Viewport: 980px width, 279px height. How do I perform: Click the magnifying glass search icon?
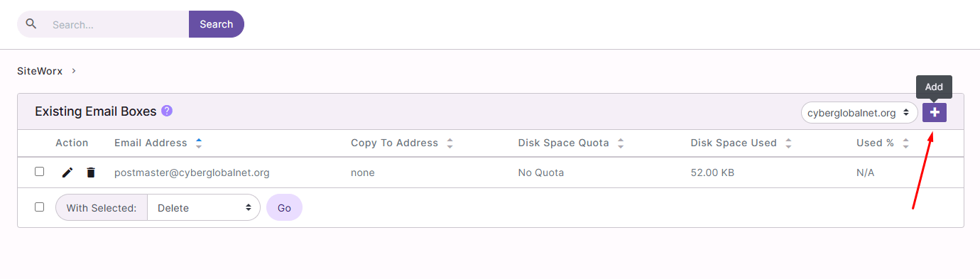tap(31, 23)
